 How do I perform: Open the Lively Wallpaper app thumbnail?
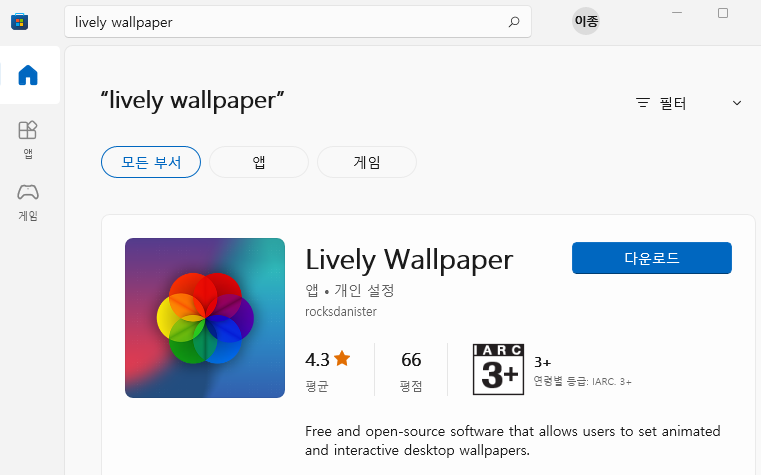click(x=205, y=318)
